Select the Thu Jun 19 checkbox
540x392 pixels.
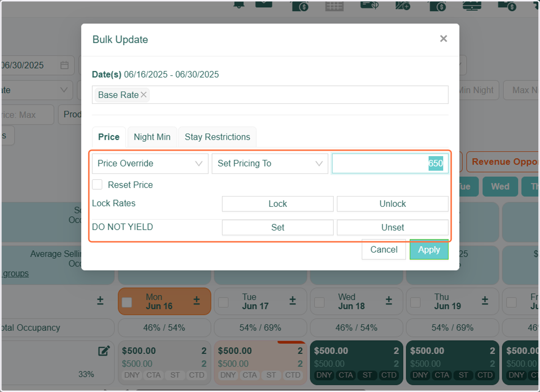tap(415, 302)
